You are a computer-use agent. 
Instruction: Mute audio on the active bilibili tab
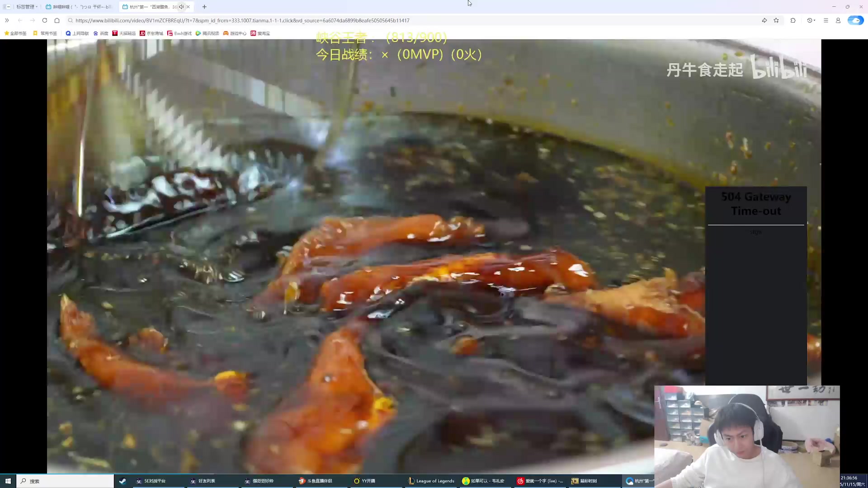click(181, 7)
